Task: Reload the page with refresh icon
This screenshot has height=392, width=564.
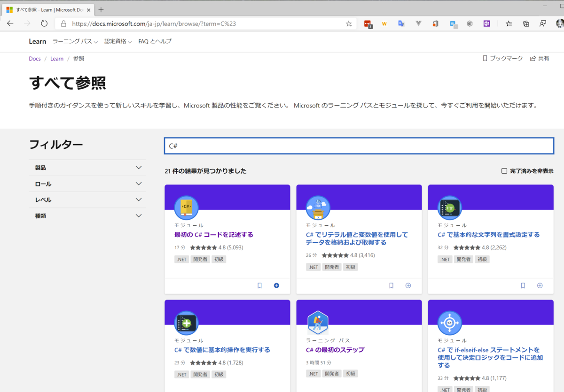Action: click(x=44, y=23)
